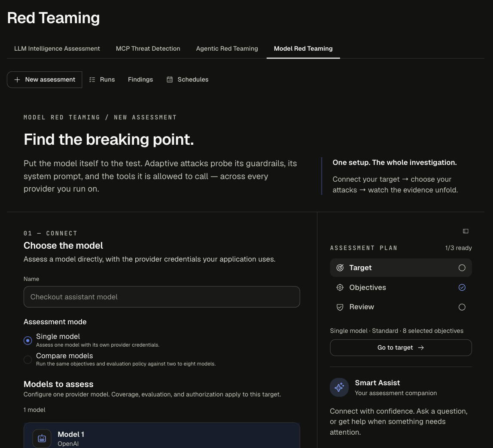Click 'MODEL RED TEAMING / NEW ASSESSMENT' breadcrumb text
The width and height of the screenshot is (493, 448).
(x=100, y=117)
